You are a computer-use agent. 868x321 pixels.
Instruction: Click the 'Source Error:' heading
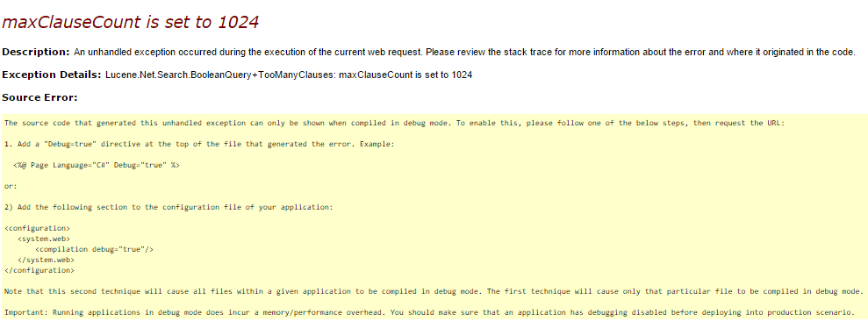(39, 97)
